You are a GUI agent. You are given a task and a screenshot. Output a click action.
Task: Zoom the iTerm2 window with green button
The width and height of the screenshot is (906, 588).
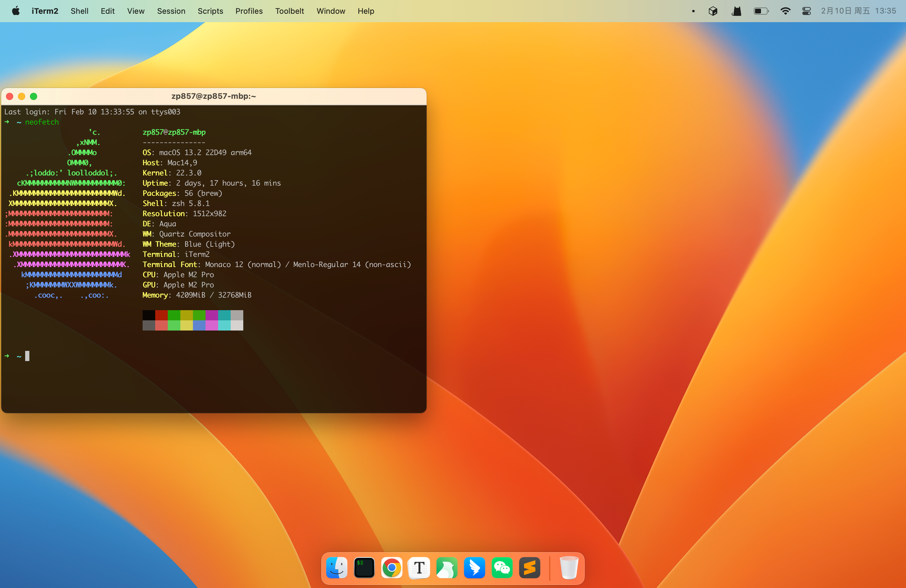[x=34, y=96]
